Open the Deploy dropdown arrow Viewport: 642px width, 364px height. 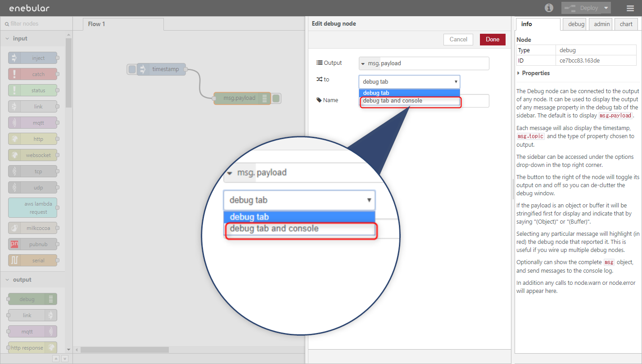tap(606, 8)
